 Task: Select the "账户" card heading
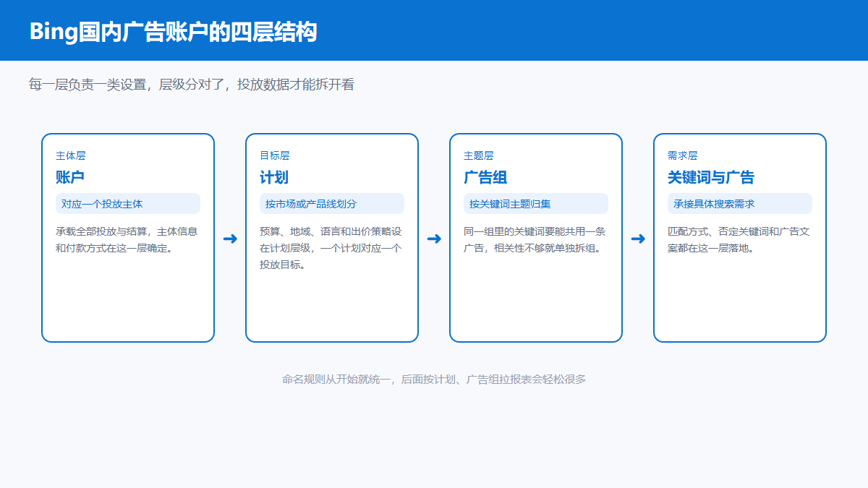[70, 177]
